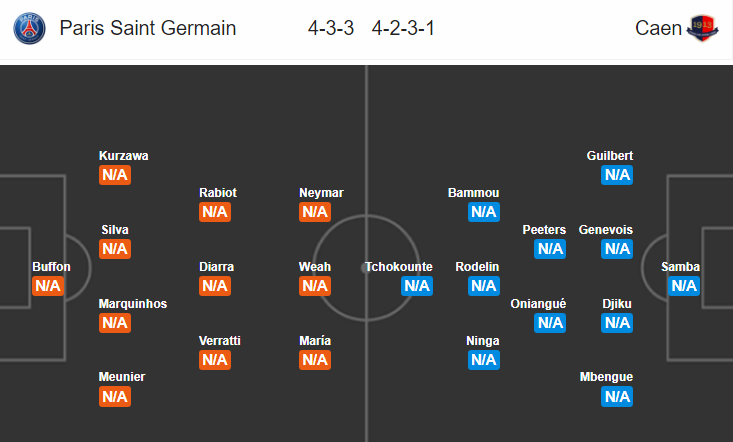Click Rodelin's rating badge
The height and width of the screenshot is (442, 733).
coord(484,286)
